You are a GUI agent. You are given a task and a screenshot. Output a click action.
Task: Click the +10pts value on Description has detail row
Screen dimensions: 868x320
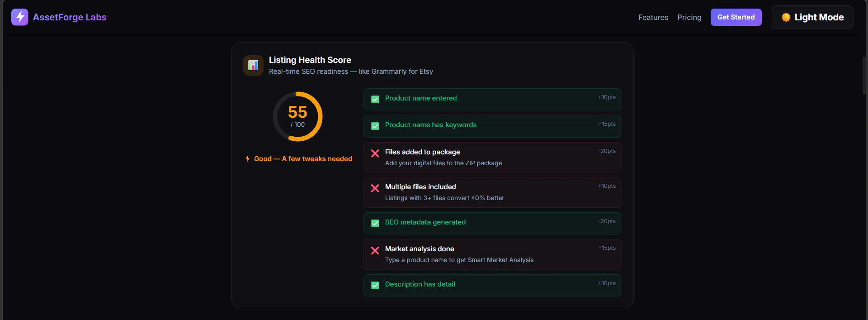click(x=607, y=283)
